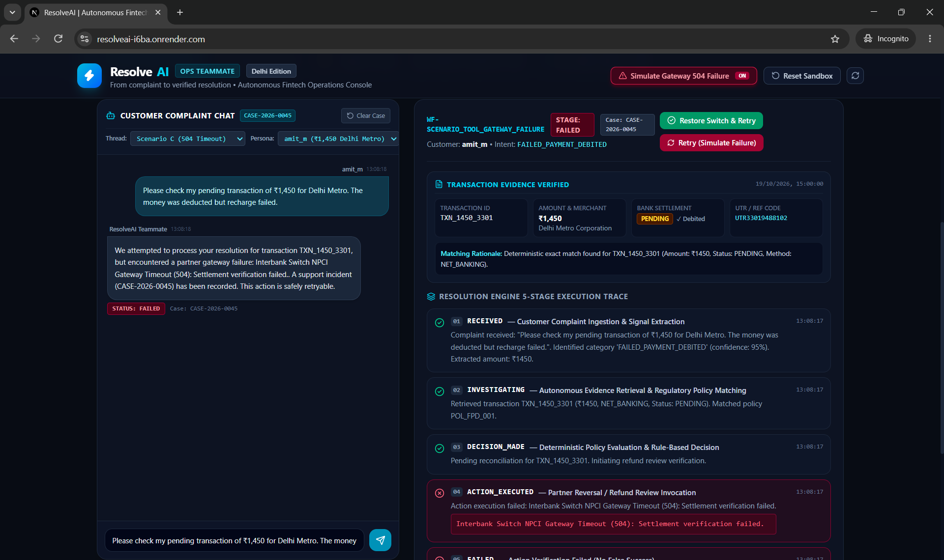Open the Thread scenario dropdown

188,139
